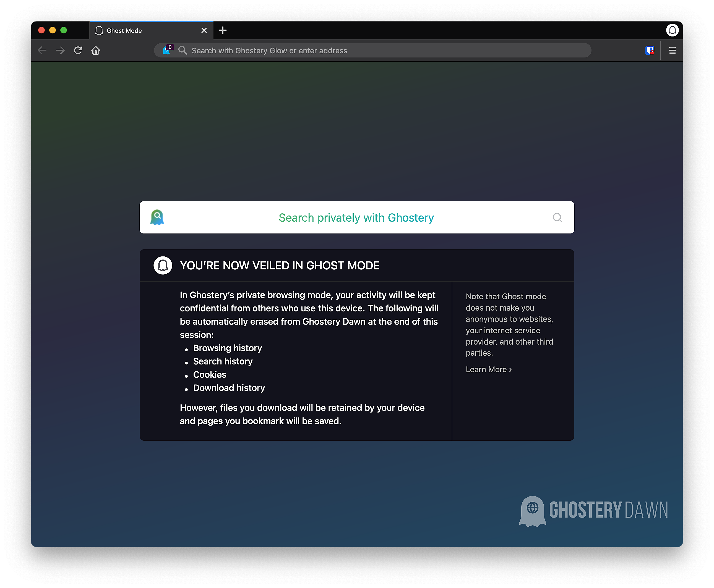This screenshot has width=714, height=588.
Task: Select the Ghost Mode tab
Action: pos(151,30)
